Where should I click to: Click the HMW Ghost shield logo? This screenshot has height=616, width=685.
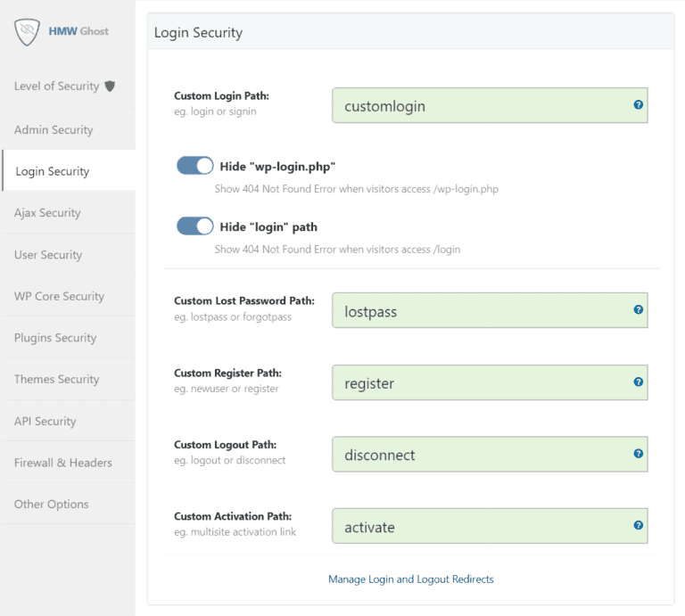[29, 32]
